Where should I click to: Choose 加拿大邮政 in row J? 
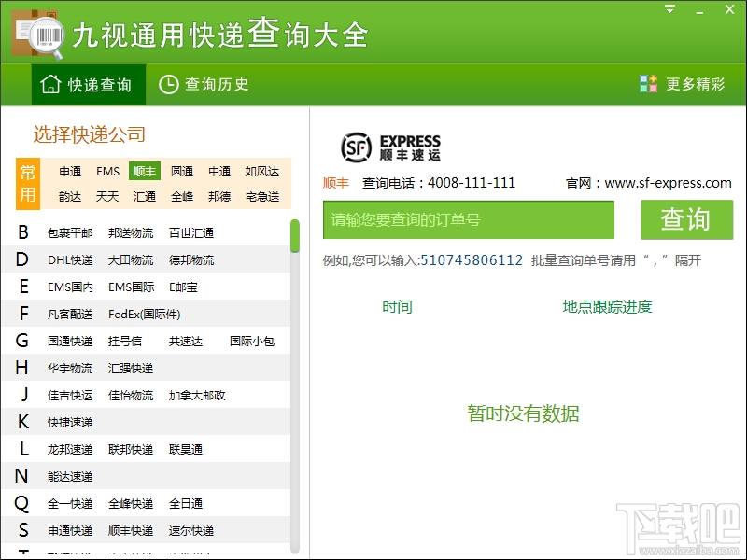197,395
